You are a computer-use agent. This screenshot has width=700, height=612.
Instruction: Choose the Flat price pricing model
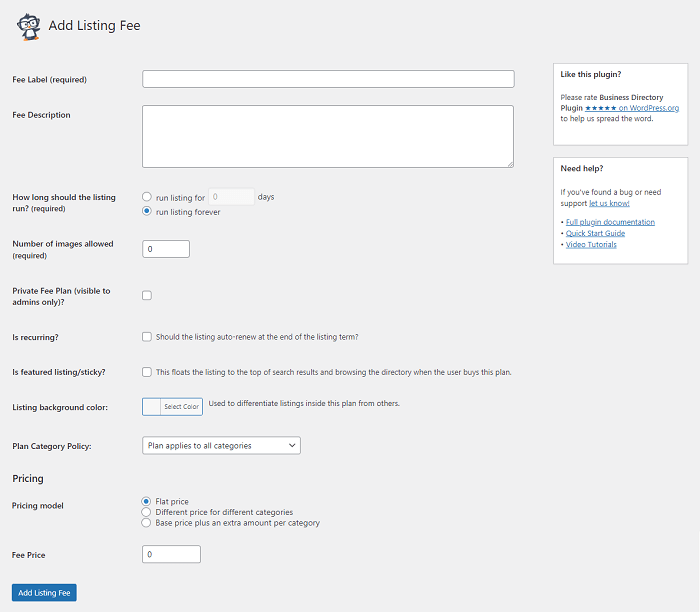click(x=146, y=501)
